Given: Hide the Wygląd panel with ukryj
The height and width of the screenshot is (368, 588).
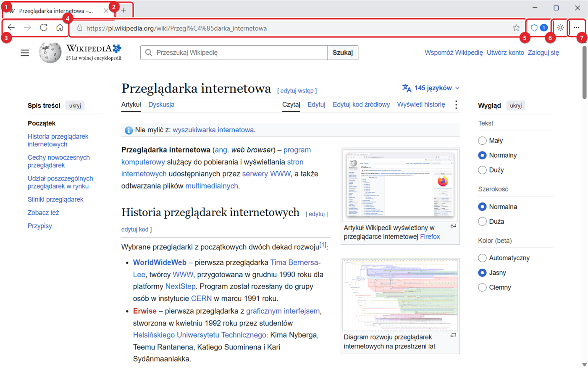Looking at the screenshot, I should [516, 106].
